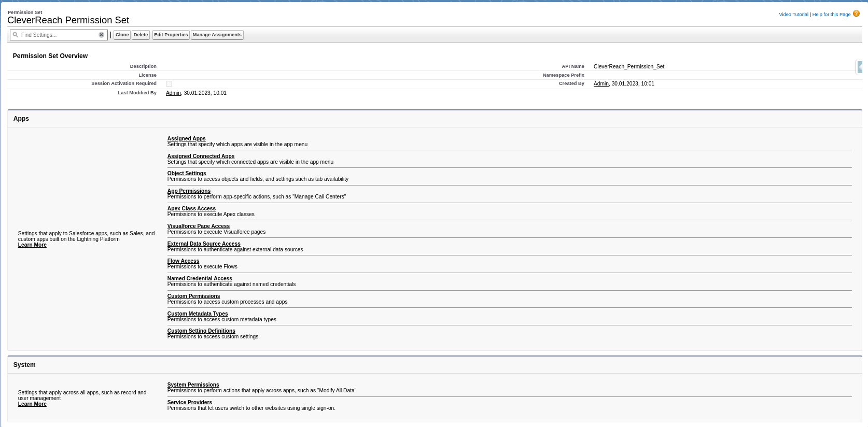The image size is (868, 427).
Task: Open Admin link in Last Modified By
Action: tap(173, 93)
